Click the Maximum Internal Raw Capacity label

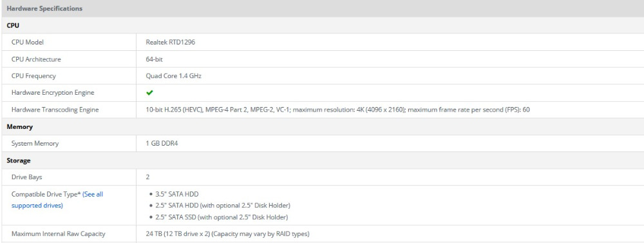click(59, 234)
